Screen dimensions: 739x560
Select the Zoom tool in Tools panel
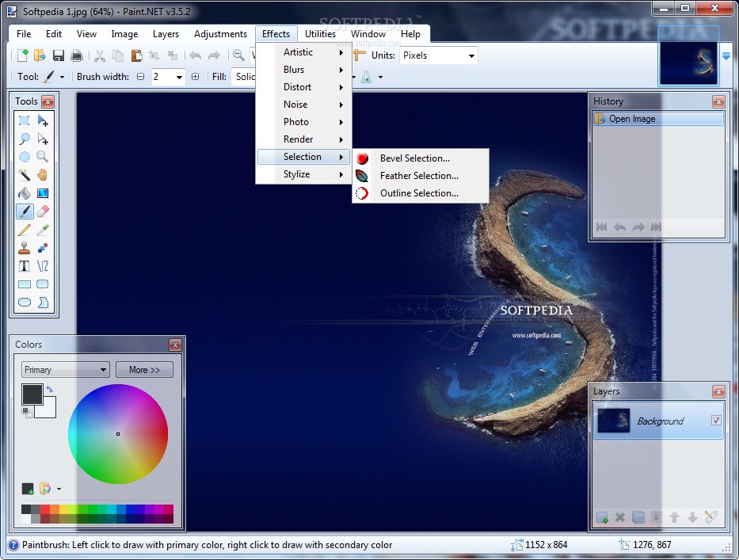pos(43,157)
